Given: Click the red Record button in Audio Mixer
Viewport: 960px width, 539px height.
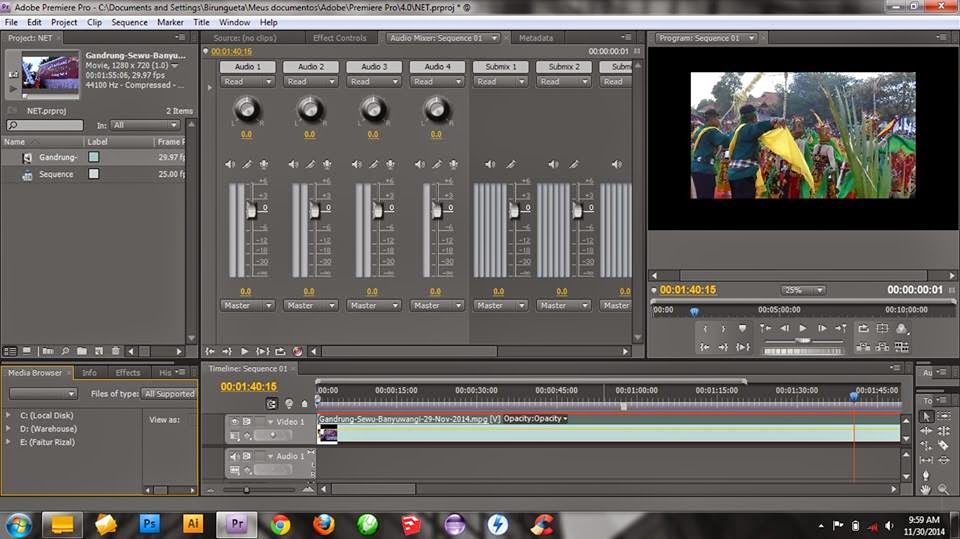Looking at the screenshot, I should (298, 351).
